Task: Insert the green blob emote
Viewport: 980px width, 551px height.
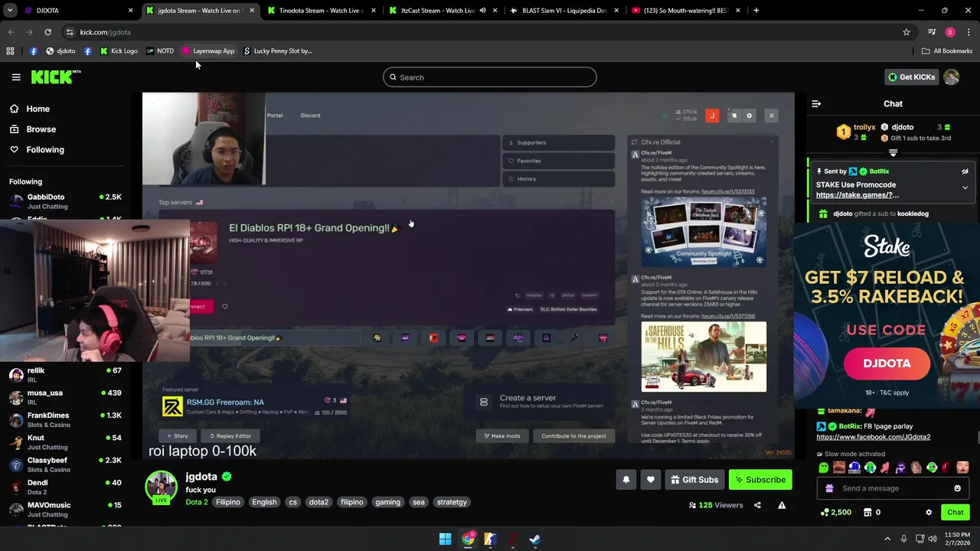Action: coord(824,468)
